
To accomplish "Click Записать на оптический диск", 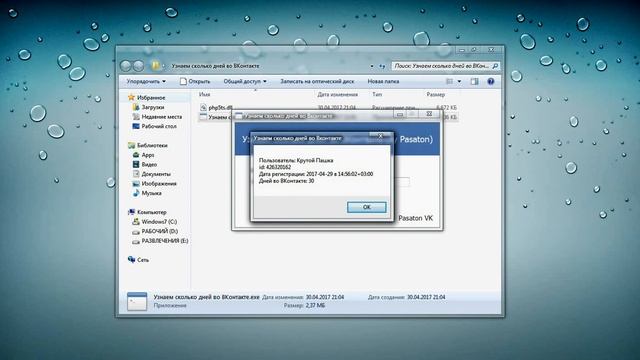I will pyautogui.click(x=317, y=81).
